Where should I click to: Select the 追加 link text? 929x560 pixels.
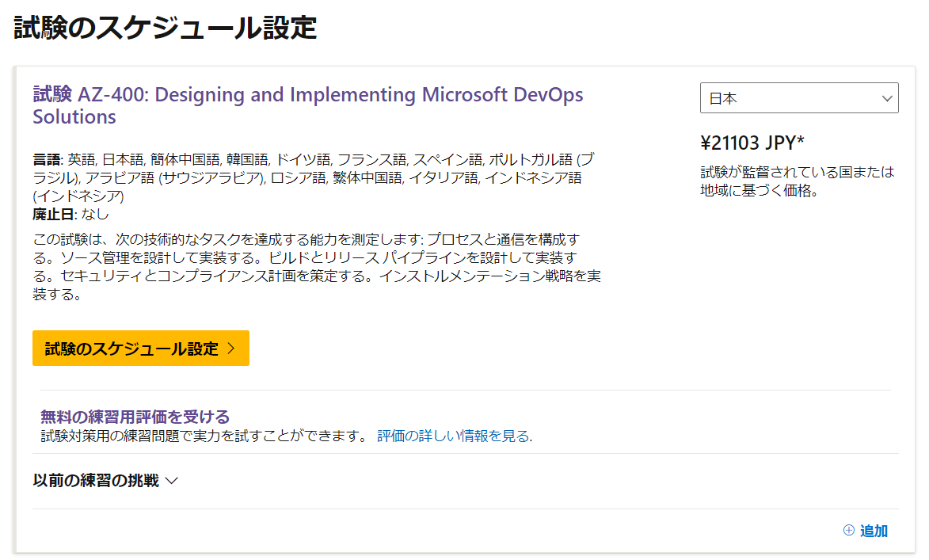point(874,531)
